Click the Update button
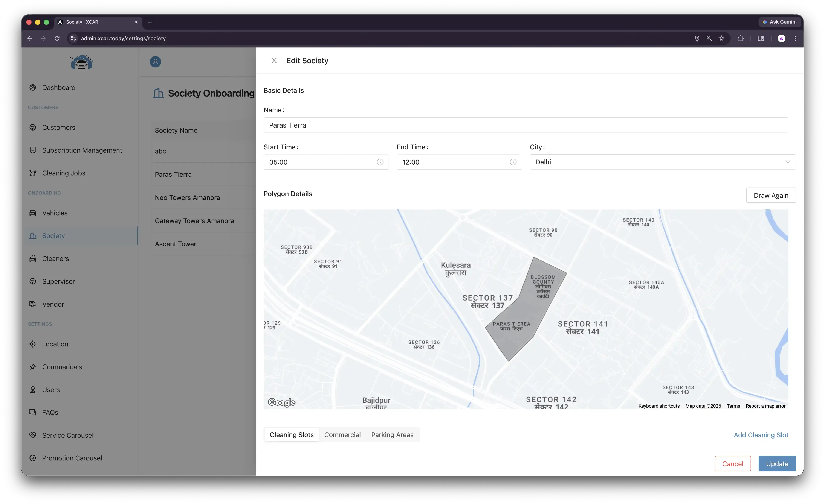This screenshot has height=504, width=825. click(777, 463)
